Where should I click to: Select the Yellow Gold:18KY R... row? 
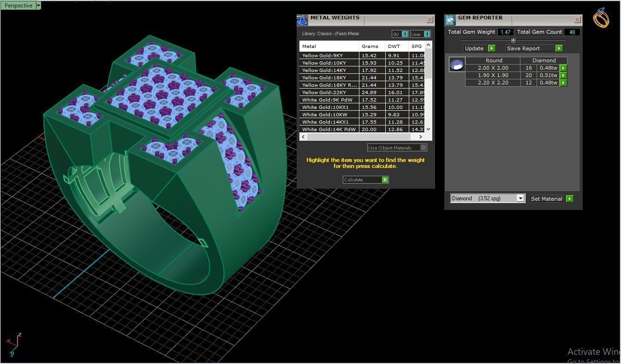coord(362,85)
